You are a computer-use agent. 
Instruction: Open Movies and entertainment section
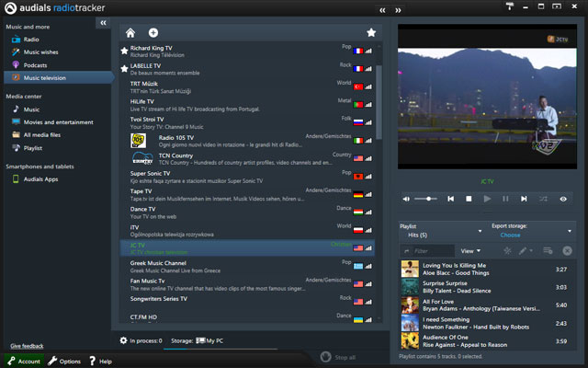click(x=58, y=121)
